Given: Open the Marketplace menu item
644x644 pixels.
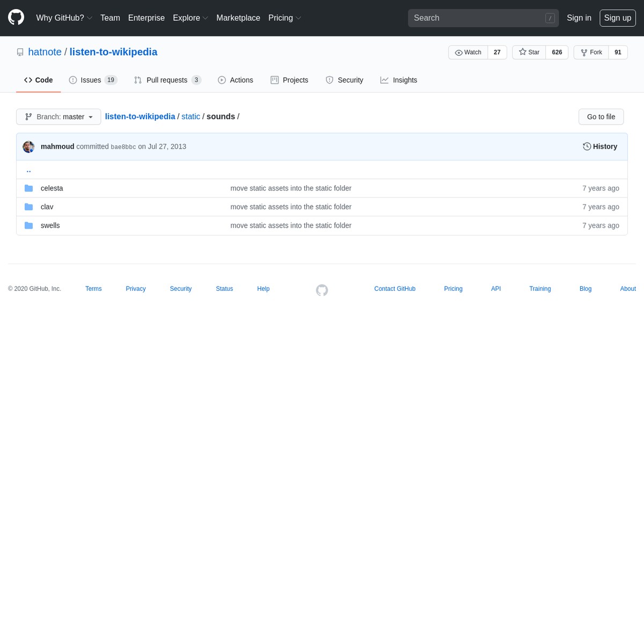Looking at the screenshot, I should click(x=238, y=18).
